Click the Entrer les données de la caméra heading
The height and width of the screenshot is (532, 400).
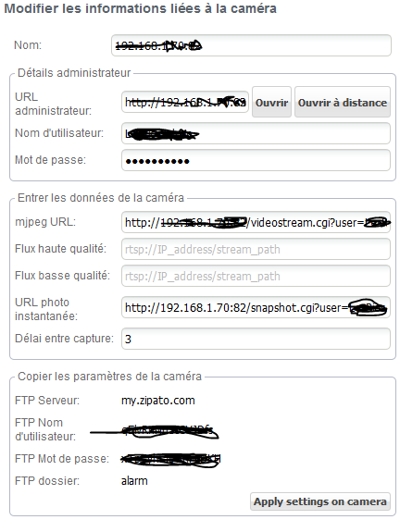[x=101, y=197]
